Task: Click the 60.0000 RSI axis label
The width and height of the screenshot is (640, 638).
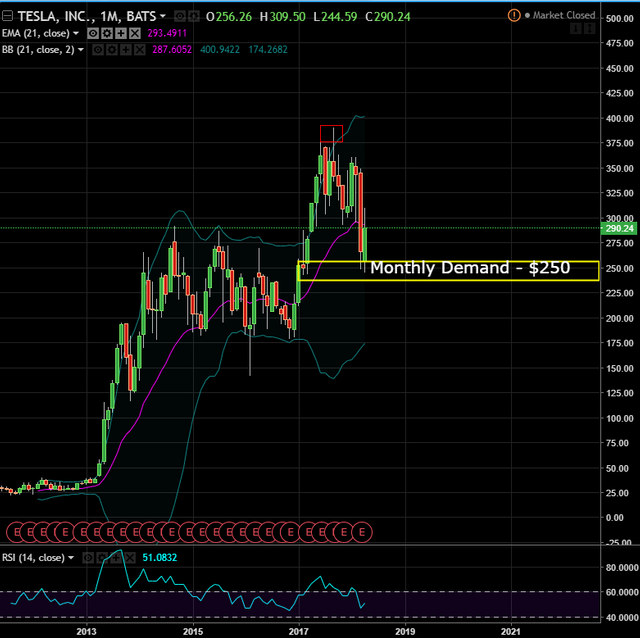Action: [x=622, y=592]
